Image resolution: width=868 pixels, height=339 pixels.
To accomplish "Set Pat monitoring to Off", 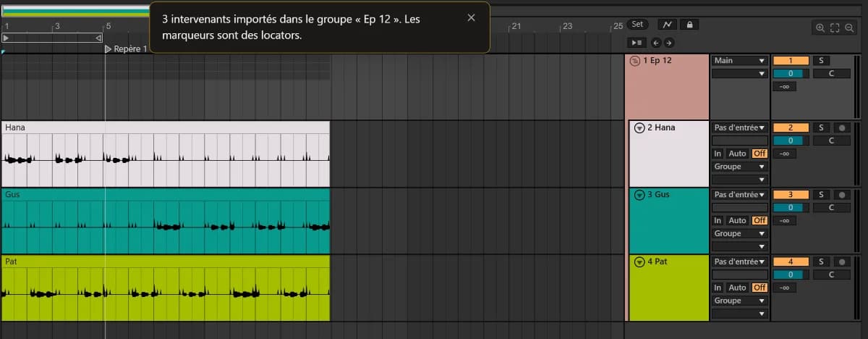I will (x=759, y=288).
